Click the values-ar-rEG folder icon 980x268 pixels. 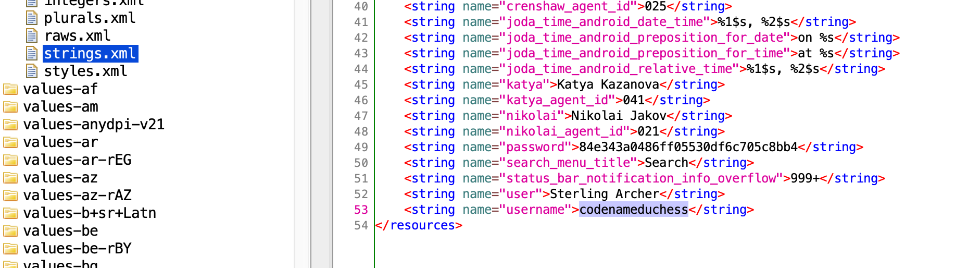[10, 160]
